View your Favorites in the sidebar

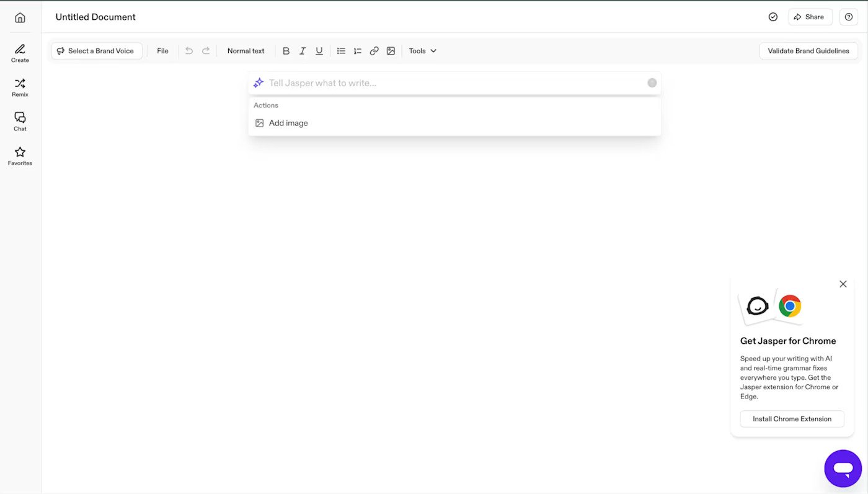pos(19,156)
